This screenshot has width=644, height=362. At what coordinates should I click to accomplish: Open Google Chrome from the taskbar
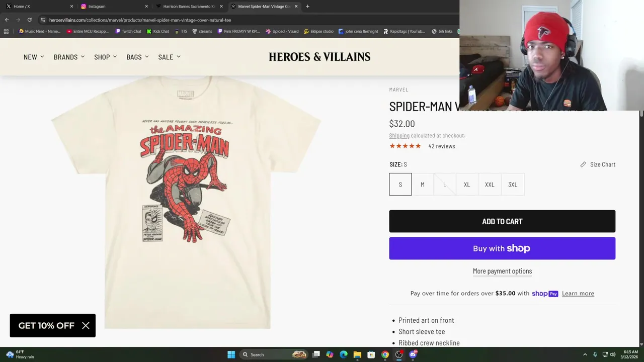point(385,354)
